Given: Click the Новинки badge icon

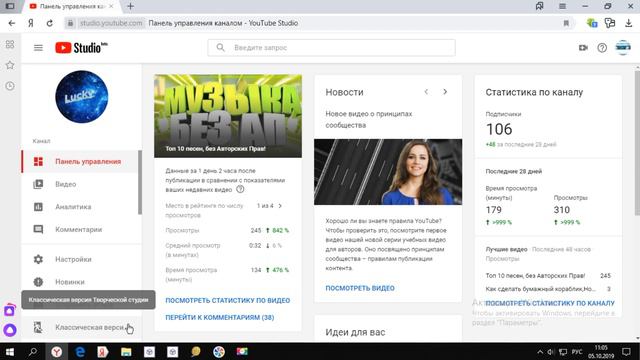Looking at the screenshot, I should pyautogui.click(x=38, y=282).
